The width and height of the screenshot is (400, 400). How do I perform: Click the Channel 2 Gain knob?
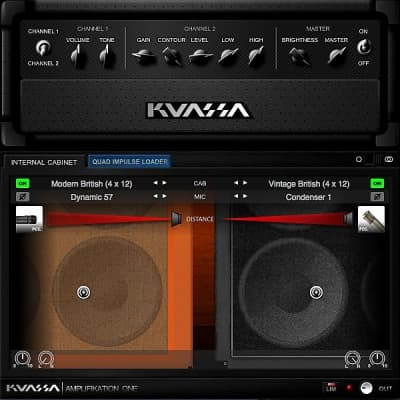[x=143, y=55]
